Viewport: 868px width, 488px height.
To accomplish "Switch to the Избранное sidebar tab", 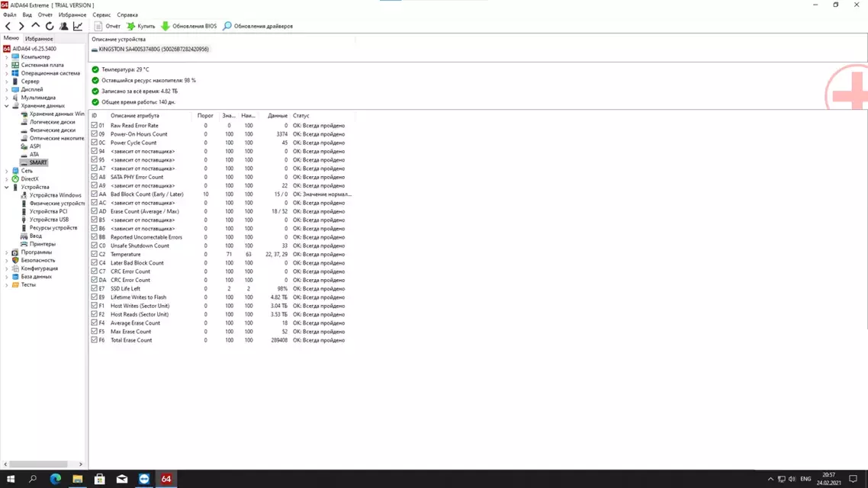I will click(x=39, y=39).
